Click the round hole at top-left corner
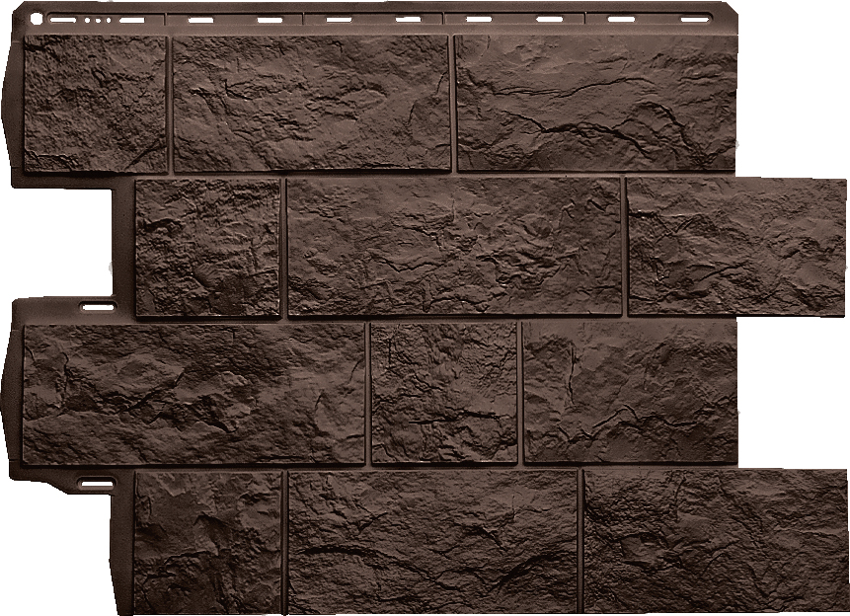This screenshot has height=616, width=850. click(35, 21)
